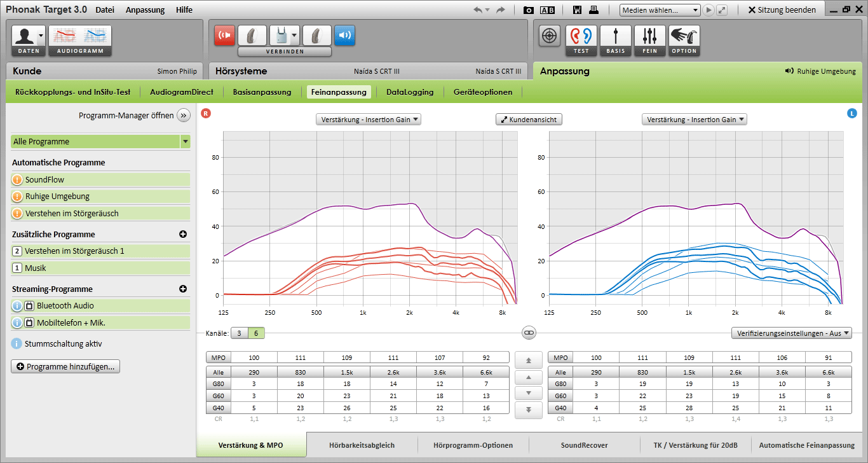
Task: Switch to Basisanpassung tab
Action: coord(262,92)
